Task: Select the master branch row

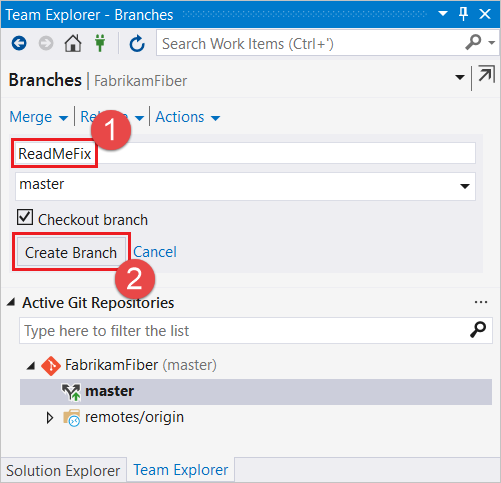Action: (x=256, y=392)
